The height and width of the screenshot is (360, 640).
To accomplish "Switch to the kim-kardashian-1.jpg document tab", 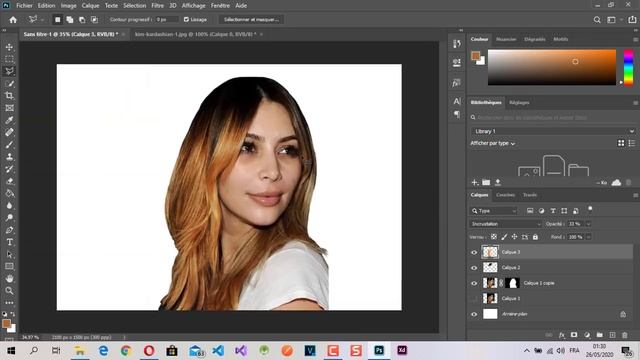I will click(196, 34).
